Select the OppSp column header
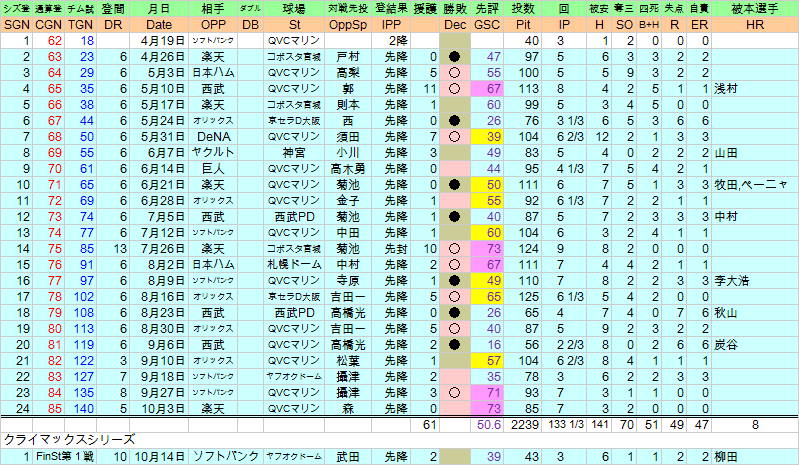This screenshot has height=465, width=799. pyautogui.click(x=348, y=25)
